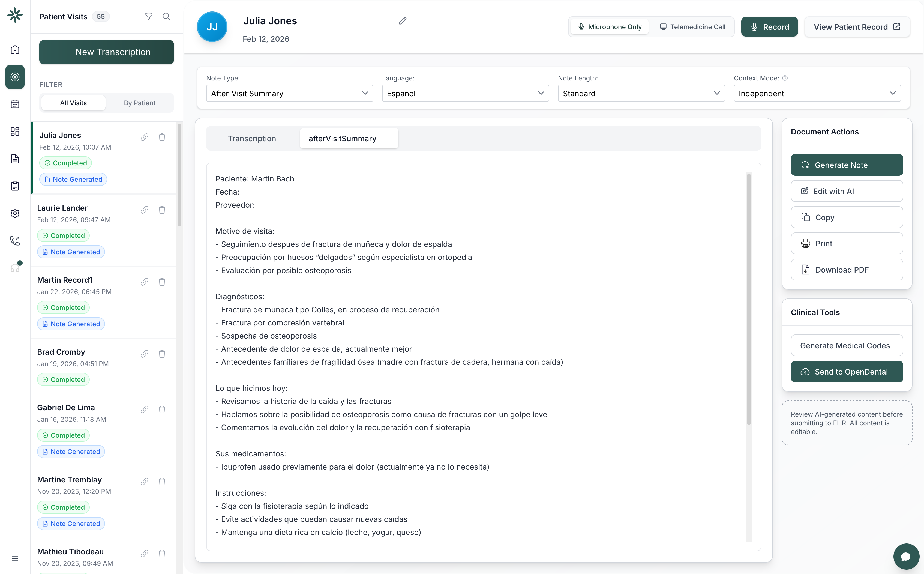Click the phone call icon in the sidebar
This screenshot has height=574, width=924.
pyautogui.click(x=15, y=240)
